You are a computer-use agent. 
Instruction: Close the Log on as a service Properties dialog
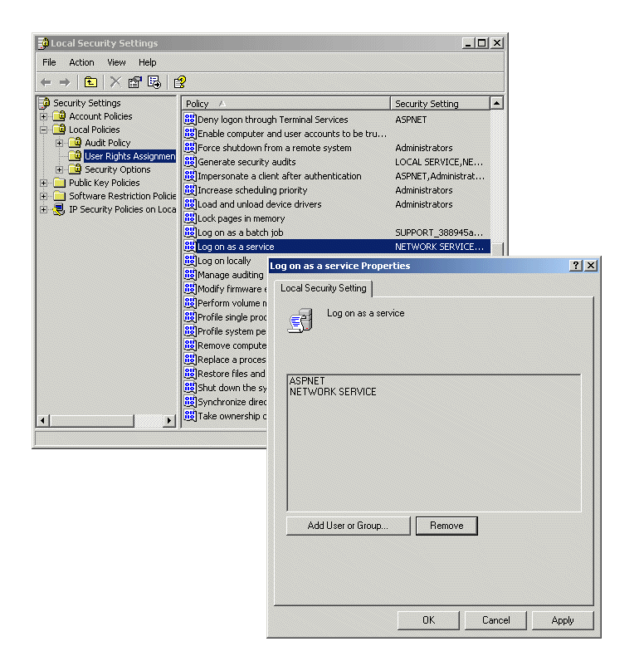point(591,266)
